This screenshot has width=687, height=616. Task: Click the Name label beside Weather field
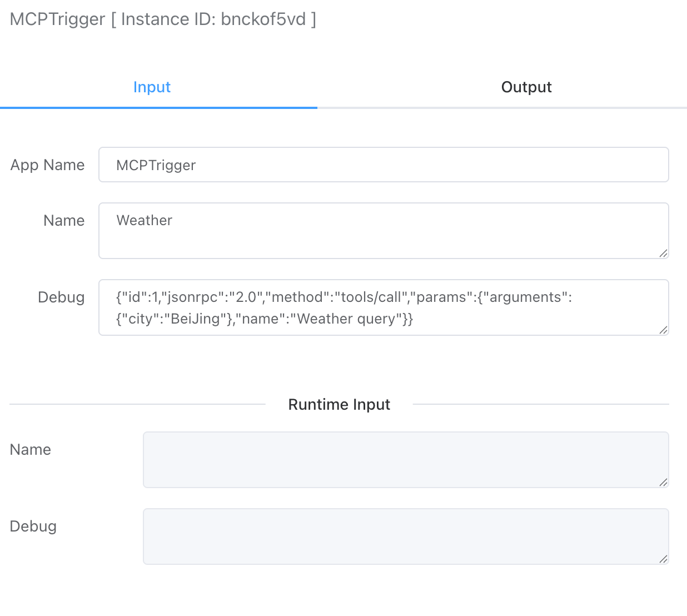click(x=64, y=221)
